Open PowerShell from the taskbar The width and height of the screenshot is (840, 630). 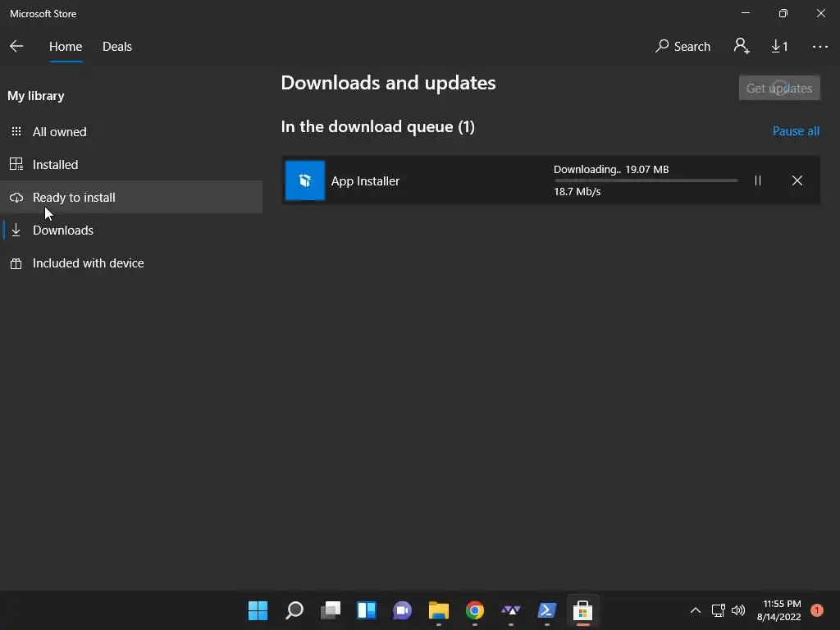(x=547, y=610)
